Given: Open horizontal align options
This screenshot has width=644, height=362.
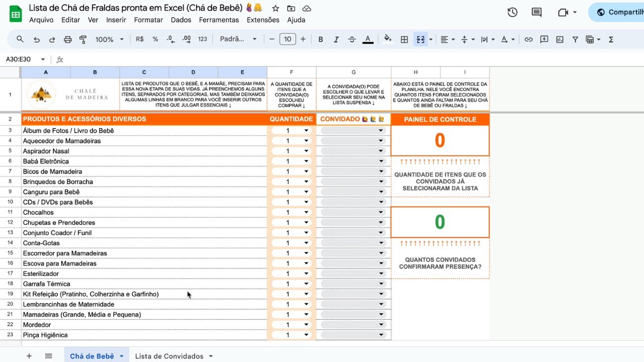Looking at the screenshot, I should (447, 39).
